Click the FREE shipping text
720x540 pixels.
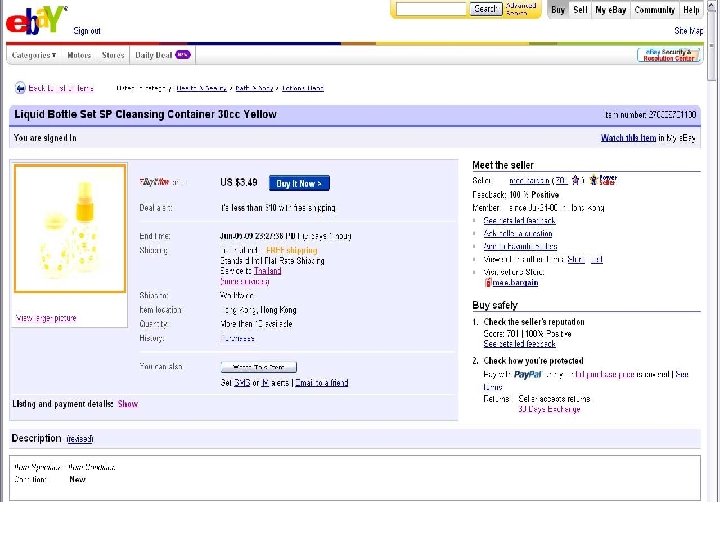click(x=292, y=250)
